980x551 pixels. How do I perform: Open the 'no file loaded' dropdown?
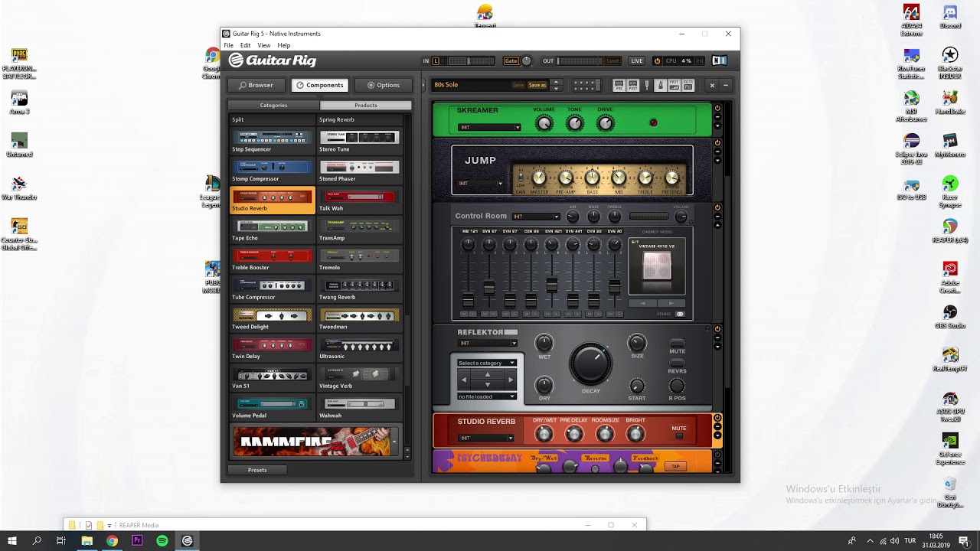(487, 396)
